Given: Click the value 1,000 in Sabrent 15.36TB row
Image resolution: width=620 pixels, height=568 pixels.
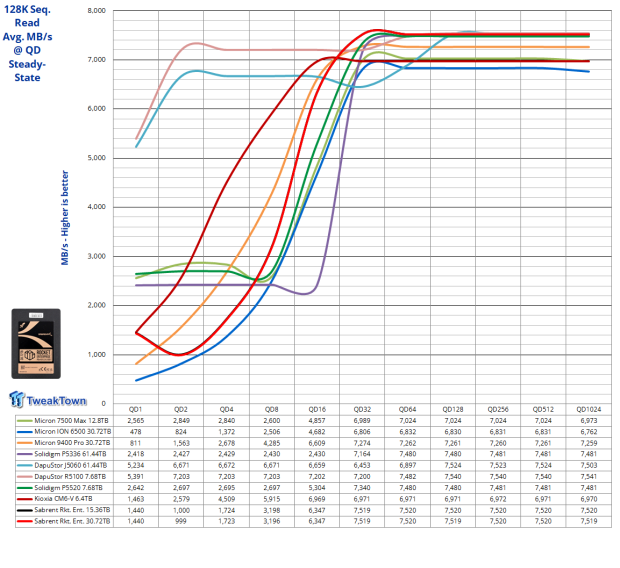Looking at the screenshot, I should (x=181, y=510).
